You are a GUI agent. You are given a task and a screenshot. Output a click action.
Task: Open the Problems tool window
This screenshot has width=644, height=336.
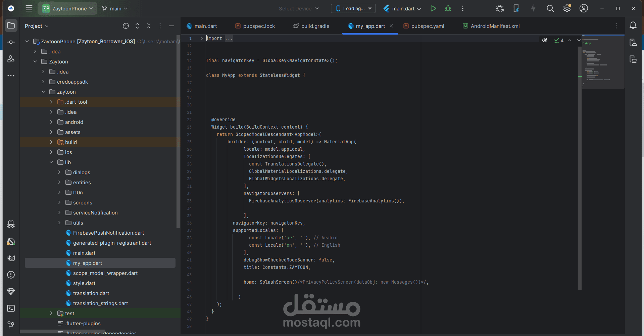[x=11, y=275]
